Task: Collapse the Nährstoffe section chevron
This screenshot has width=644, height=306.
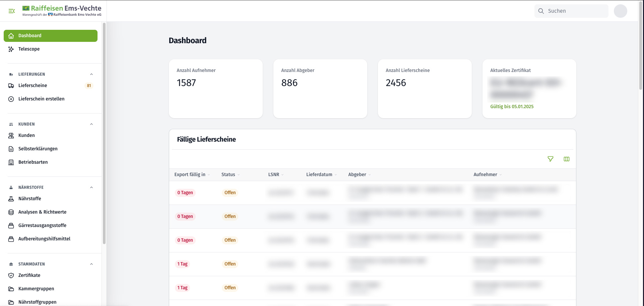Action: pos(91,187)
